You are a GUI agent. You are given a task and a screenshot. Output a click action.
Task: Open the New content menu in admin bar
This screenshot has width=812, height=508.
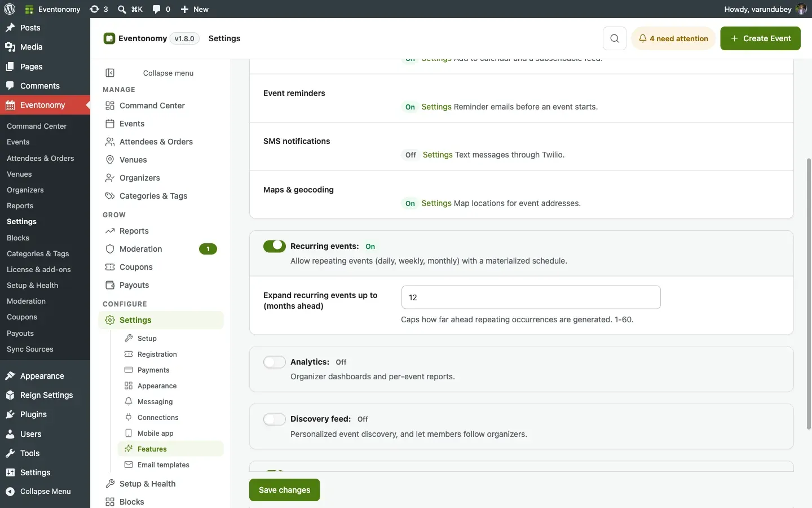click(195, 9)
